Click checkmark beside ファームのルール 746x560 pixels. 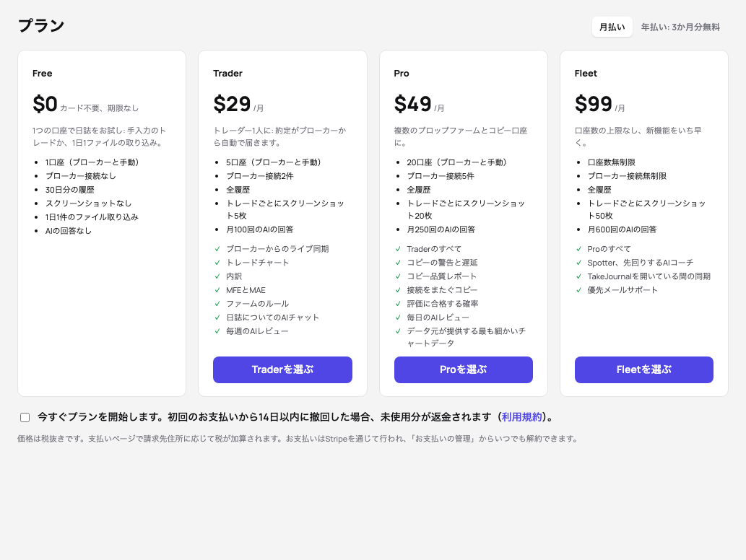click(217, 303)
